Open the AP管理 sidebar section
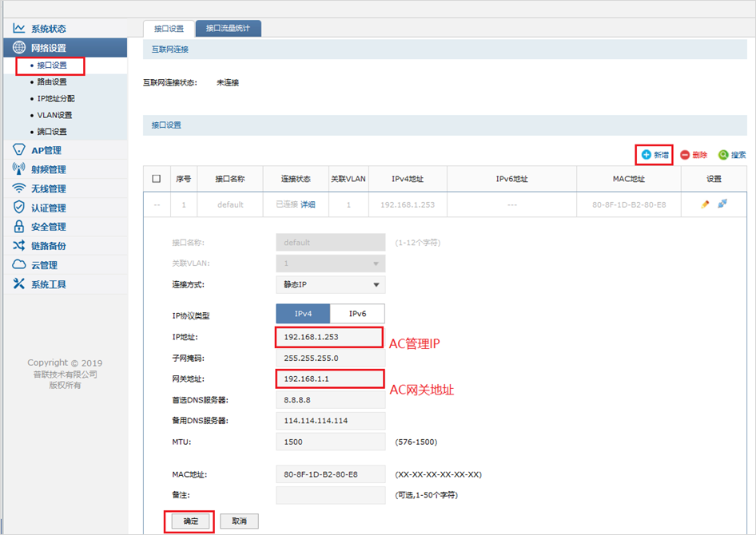 pyautogui.click(x=46, y=150)
